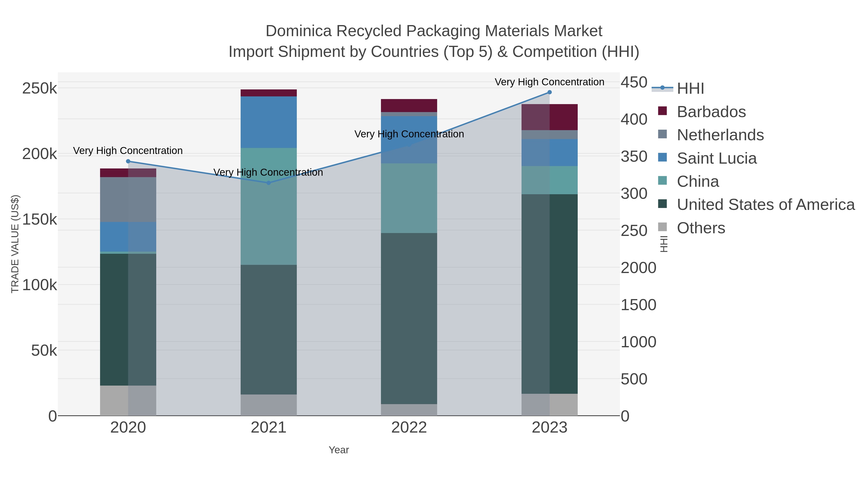Click the 2021 Others bar segment
Screen dimensions: 868x488
pos(269,405)
